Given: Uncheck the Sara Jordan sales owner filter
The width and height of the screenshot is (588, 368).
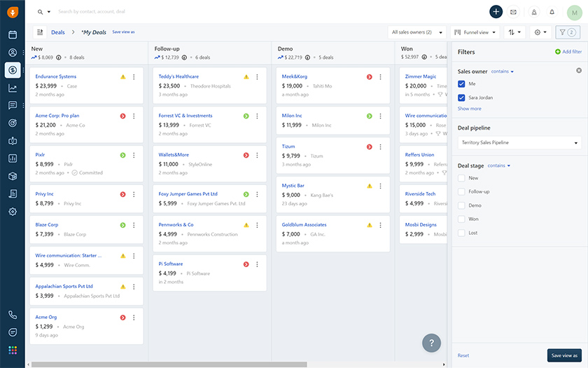Looking at the screenshot, I should [461, 97].
